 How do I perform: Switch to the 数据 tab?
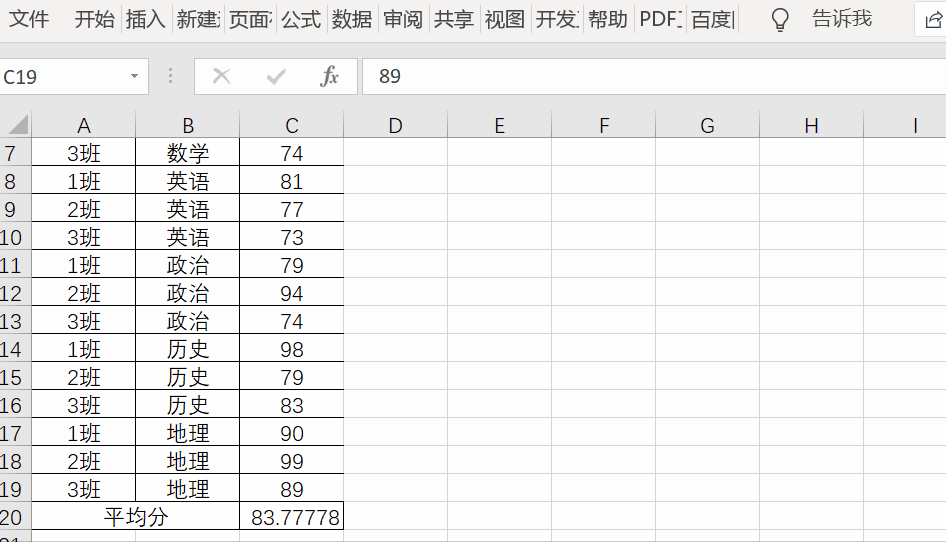(352, 19)
